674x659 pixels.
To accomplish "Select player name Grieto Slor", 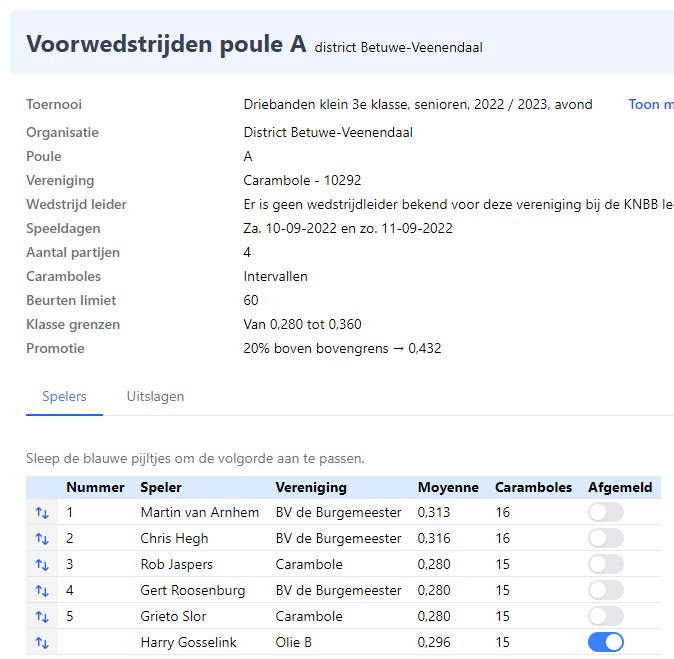I will 173,616.
